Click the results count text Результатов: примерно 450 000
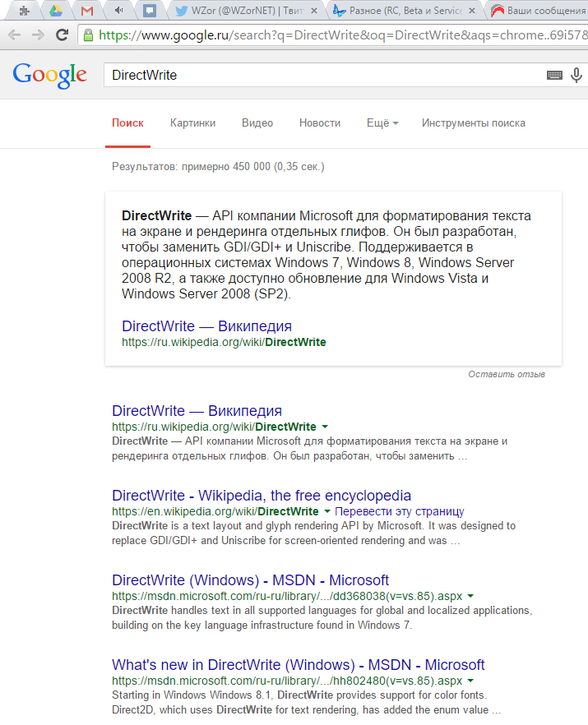The height and width of the screenshot is (725, 588). tap(218, 166)
